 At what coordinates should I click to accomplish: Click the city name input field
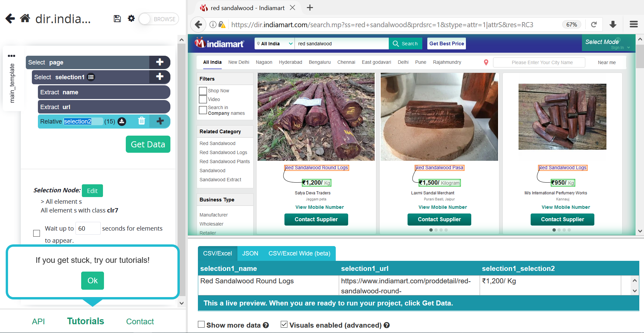click(539, 62)
